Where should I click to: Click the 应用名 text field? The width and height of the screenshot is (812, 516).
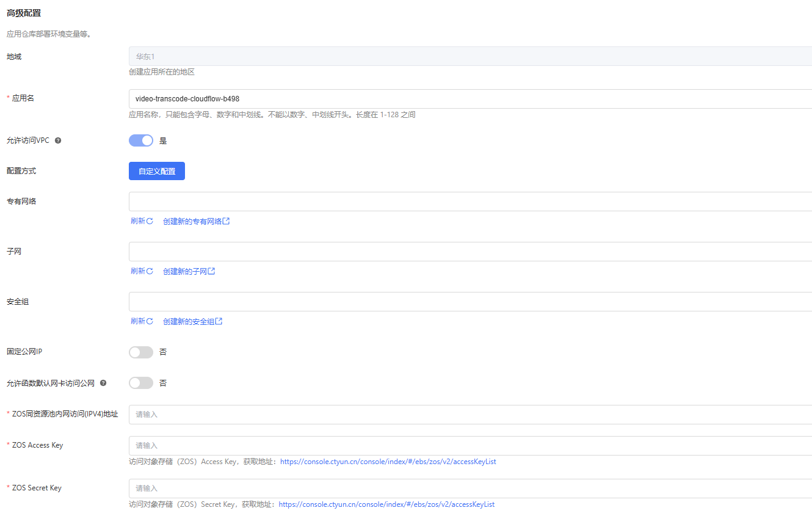click(470, 99)
